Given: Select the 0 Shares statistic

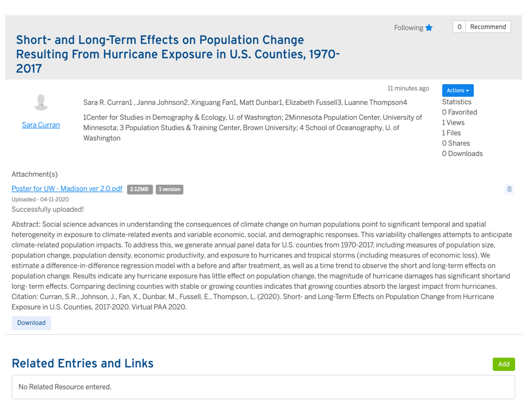Looking at the screenshot, I should click(456, 143).
